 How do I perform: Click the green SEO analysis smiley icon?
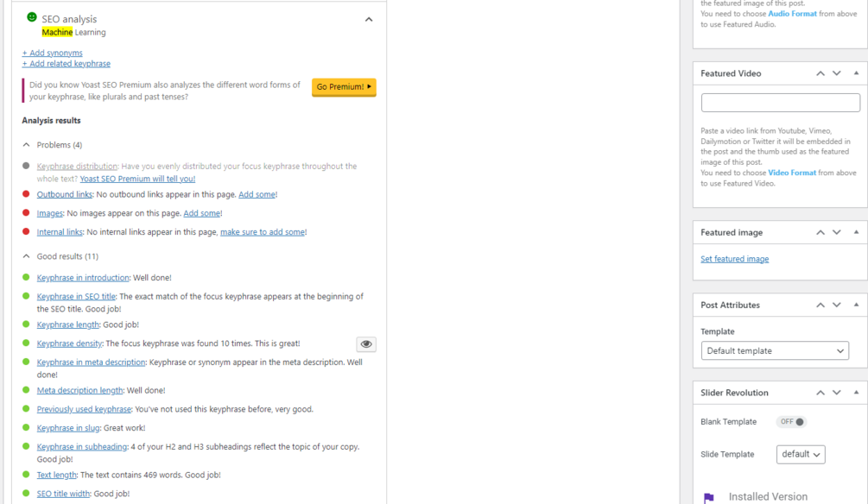pos(32,18)
